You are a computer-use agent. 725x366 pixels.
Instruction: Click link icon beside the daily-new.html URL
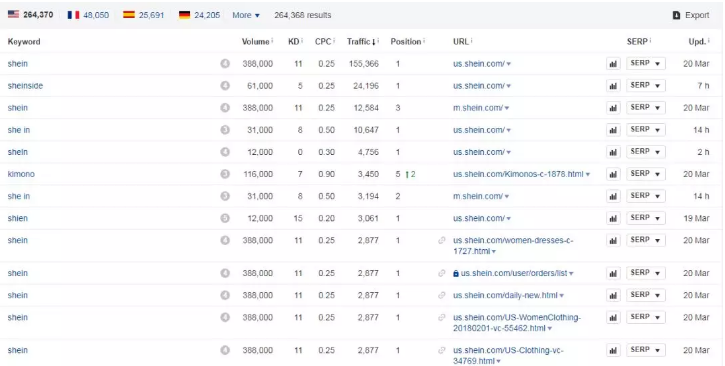[442, 295]
